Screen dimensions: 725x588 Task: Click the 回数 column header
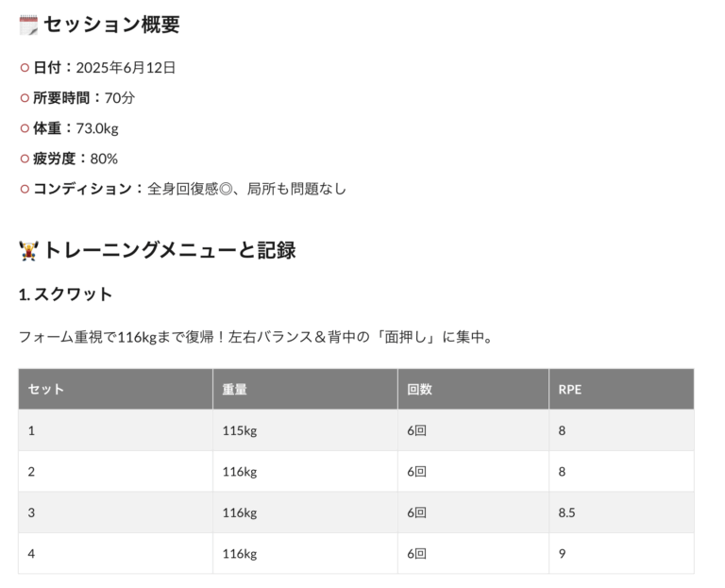pos(473,389)
